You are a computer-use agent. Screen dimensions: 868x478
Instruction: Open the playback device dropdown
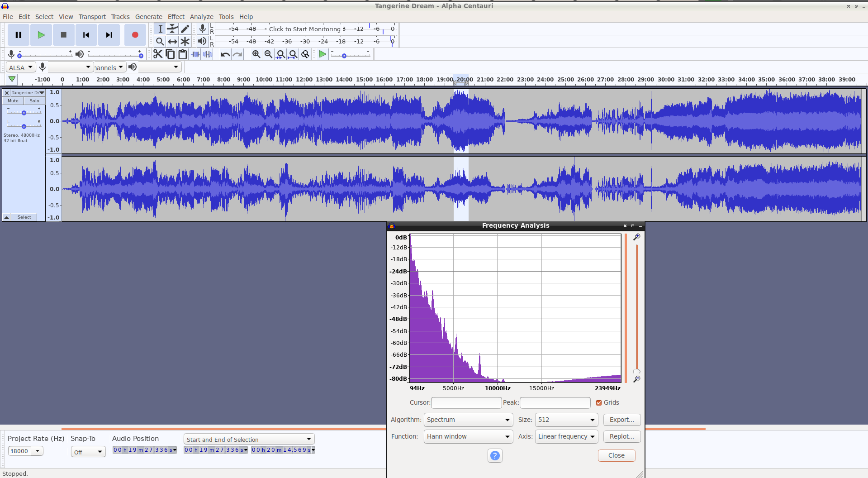pos(159,67)
